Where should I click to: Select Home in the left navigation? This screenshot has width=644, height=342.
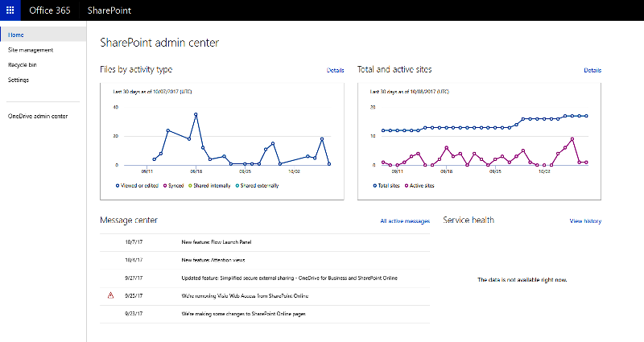coord(15,35)
